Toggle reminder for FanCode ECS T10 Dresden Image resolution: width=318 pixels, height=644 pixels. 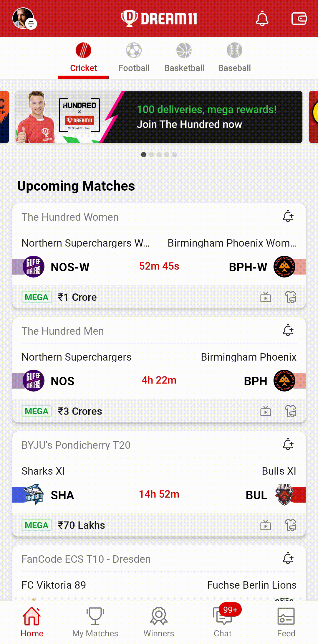pos(288,559)
